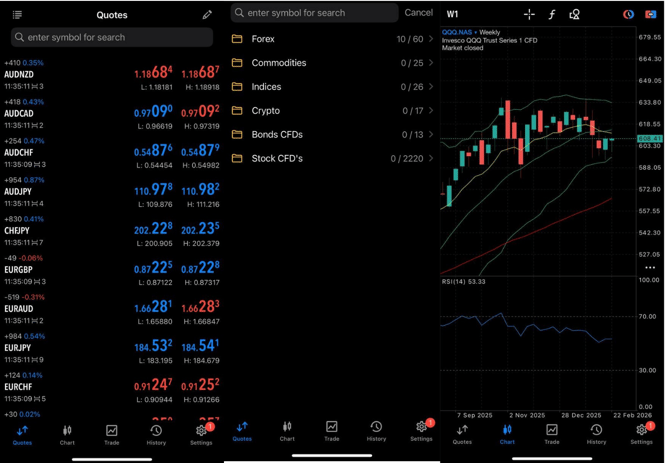Select the EURJPY quote row

[x=112, y=349]
